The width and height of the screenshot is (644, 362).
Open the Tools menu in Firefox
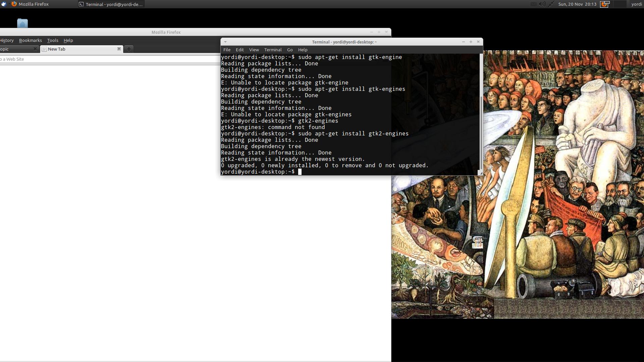(53, 40)
